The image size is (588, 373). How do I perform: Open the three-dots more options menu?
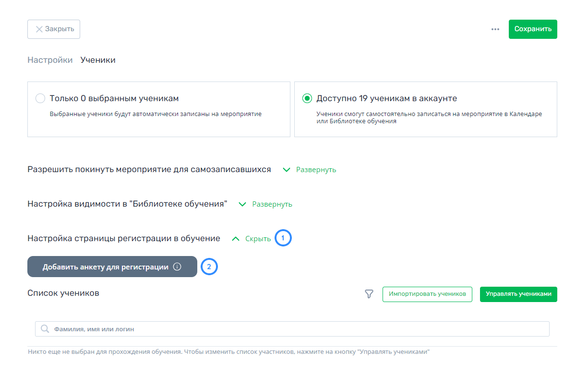click(495, 29)
